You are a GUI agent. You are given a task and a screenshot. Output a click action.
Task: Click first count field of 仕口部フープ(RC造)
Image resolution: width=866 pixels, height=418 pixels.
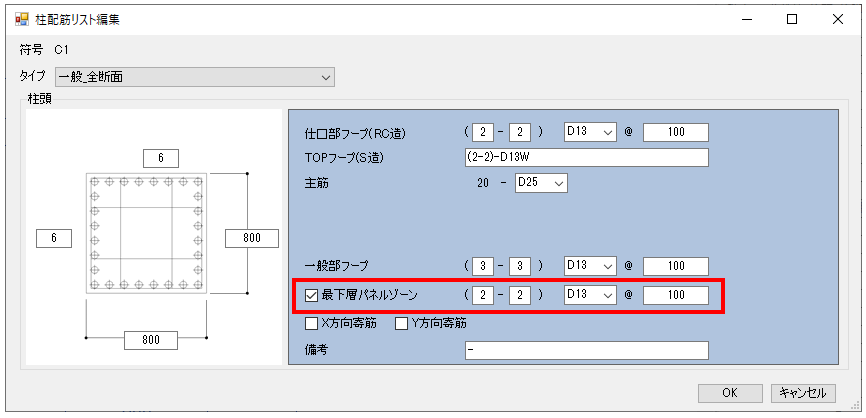[482, 133]
